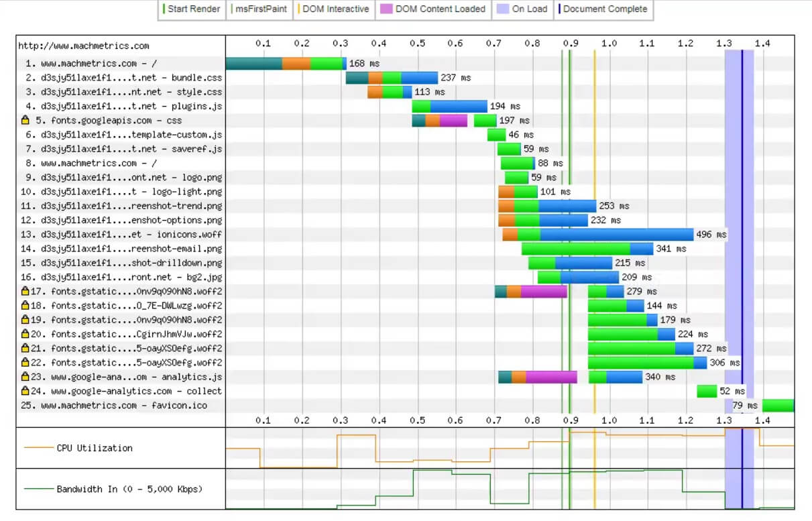This screenshot has height=521, width=812.
Task: Click the On Load legend item
Action: 522,9
